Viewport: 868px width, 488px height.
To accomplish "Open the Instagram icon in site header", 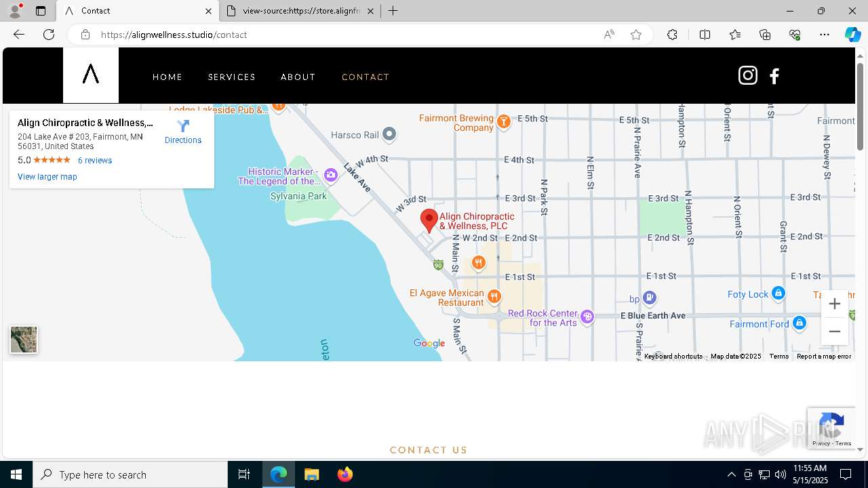I will [747, 75].
